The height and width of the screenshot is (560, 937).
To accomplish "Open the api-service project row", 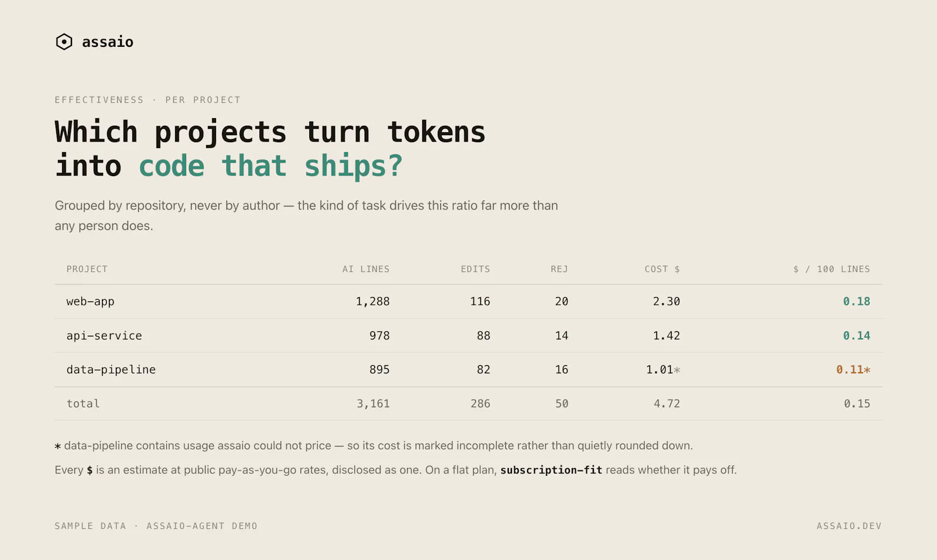I will pos(468,336).
